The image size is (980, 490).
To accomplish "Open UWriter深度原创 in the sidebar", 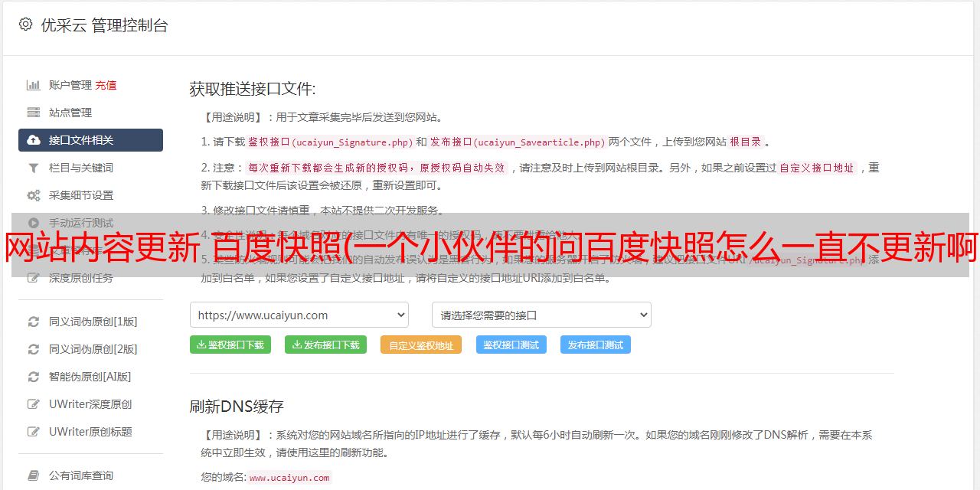I will tap(90, 404).
